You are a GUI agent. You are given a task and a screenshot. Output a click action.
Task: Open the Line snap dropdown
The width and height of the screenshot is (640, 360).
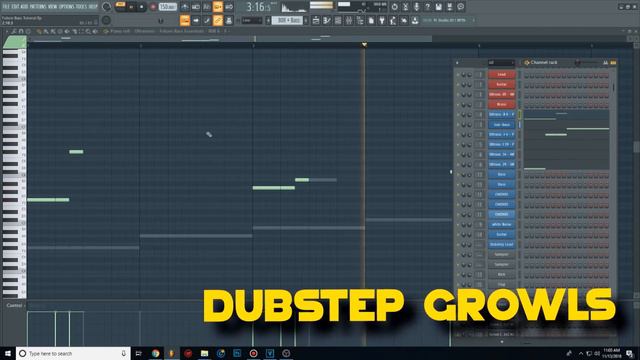coord(251,20)
